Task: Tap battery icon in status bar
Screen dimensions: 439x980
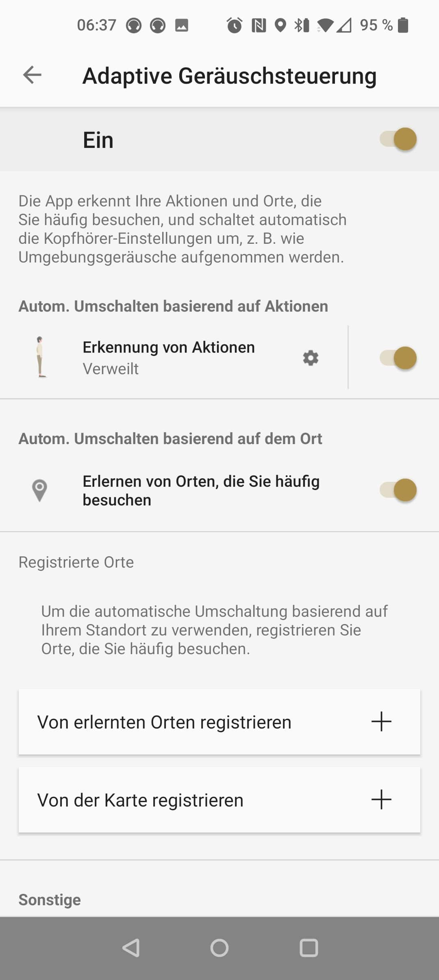Action: [x=403, y=25]
